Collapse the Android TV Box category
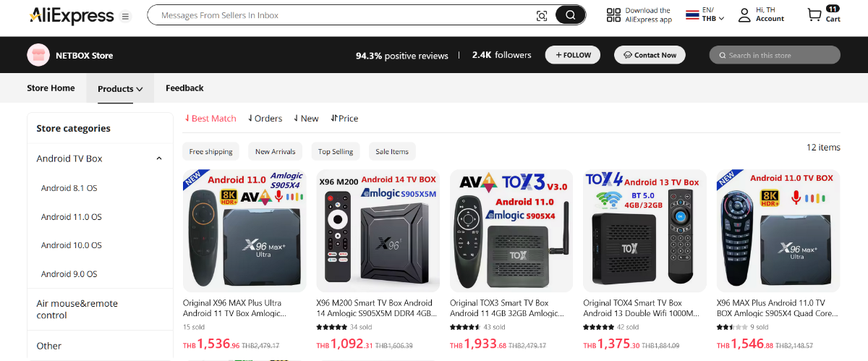Image resolution: width=868 pixels, height=361 pixels. [158, 158]
